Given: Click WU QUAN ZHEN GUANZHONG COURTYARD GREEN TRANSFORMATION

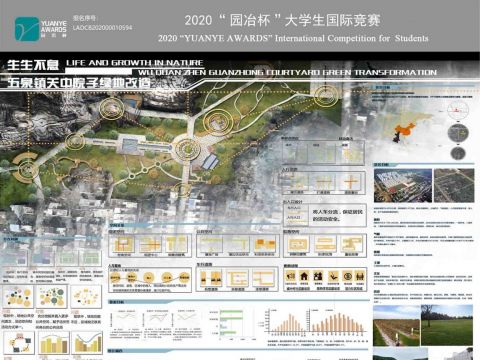Looking at the screenshot, I should pyautogui.click(x=287, y=72).
